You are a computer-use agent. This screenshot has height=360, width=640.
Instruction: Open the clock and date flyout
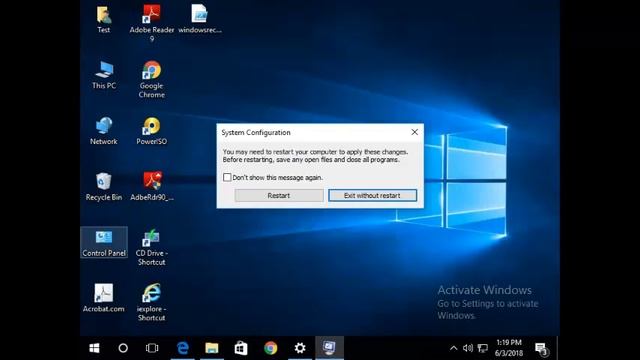click(509, 348)
